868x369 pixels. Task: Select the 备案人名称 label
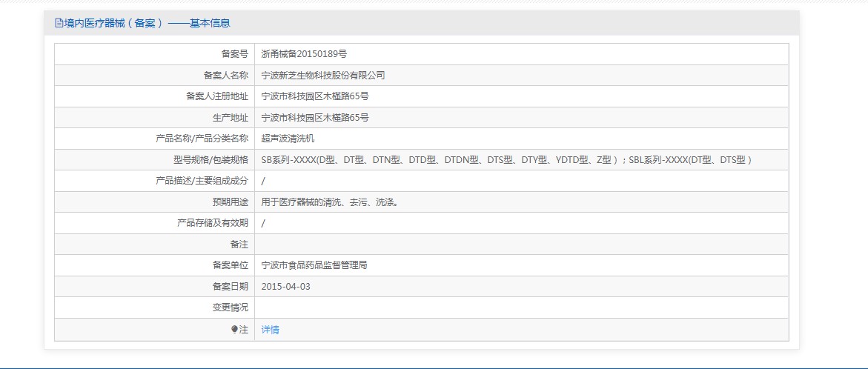pos(226,76)
